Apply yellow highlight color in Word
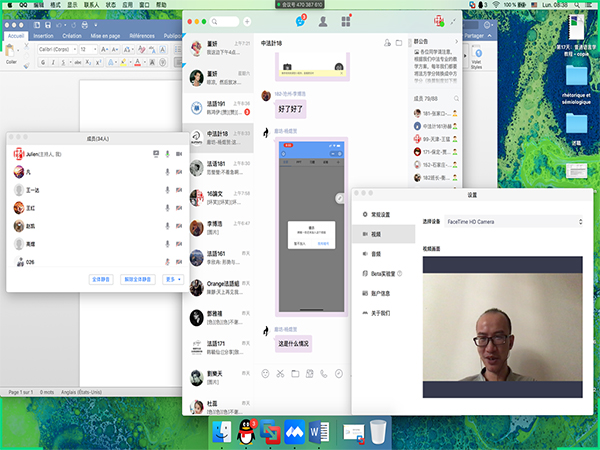 123,62
